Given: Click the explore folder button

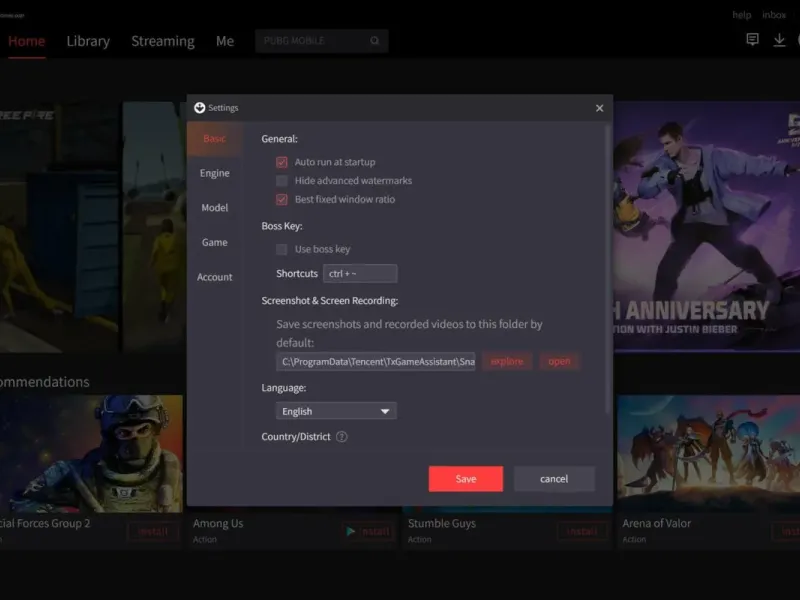Looking at the screenshot, I should coord(507,362).
